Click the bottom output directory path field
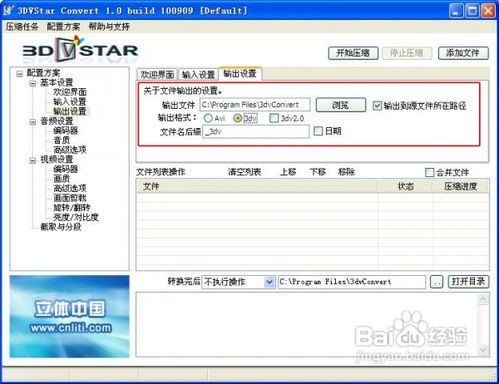Image resolution: width=499 pixels, height=384 pixels. point(352,282)
